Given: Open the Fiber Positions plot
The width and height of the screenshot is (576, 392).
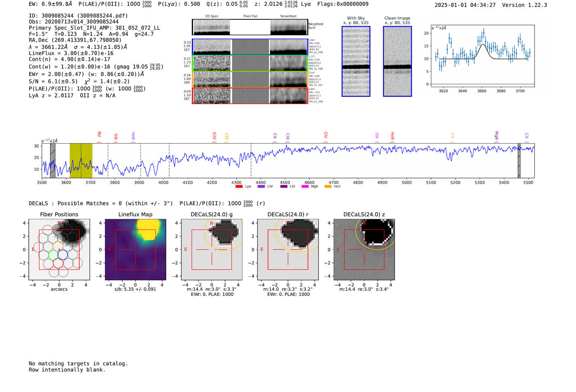Looking at the screenshot, I should (59, 249).
